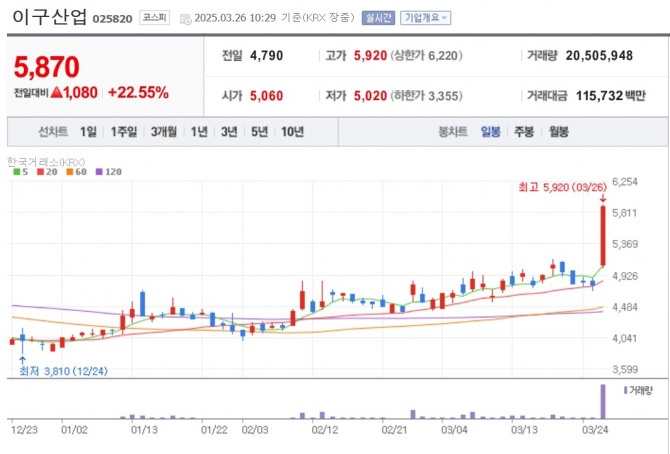Click the tallest volume bar on 03/26
670x454 pixels.
coord(603,401)
